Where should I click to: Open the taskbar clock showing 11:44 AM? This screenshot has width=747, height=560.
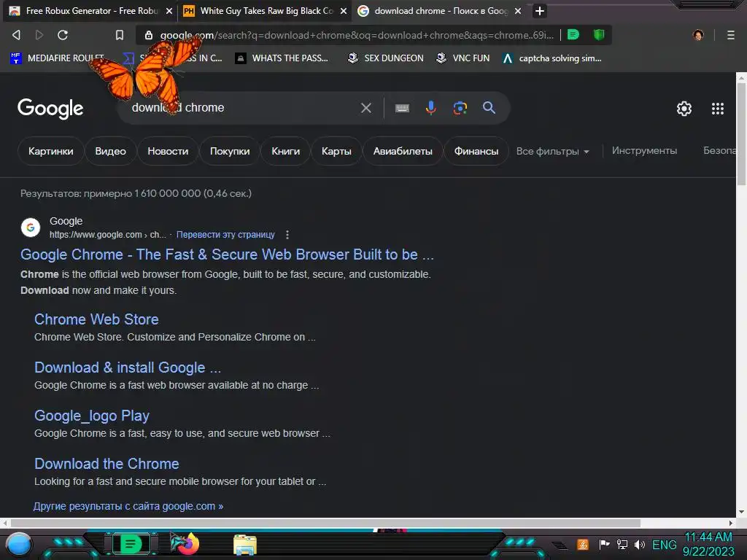pyautogui.click(x=708, y=544)
